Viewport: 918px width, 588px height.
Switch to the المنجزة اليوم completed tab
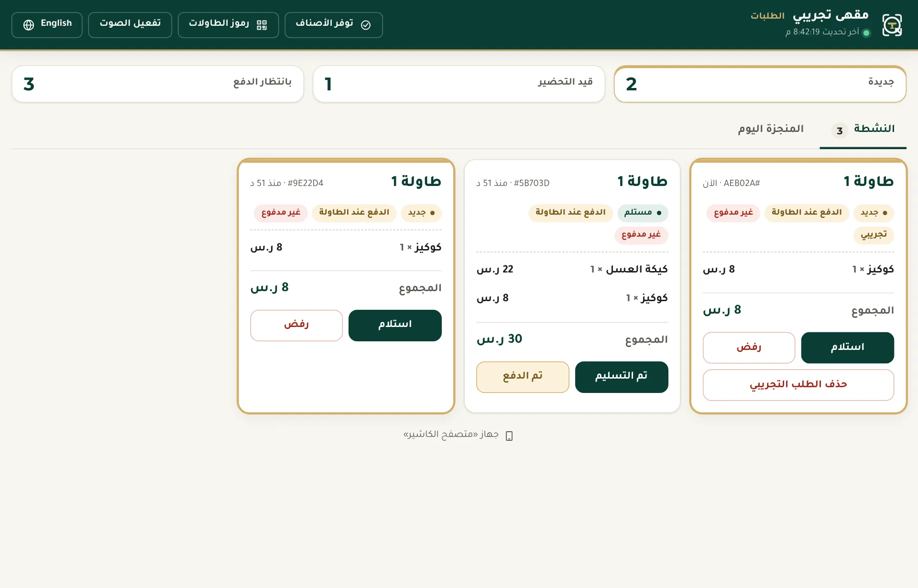point(771,129)
